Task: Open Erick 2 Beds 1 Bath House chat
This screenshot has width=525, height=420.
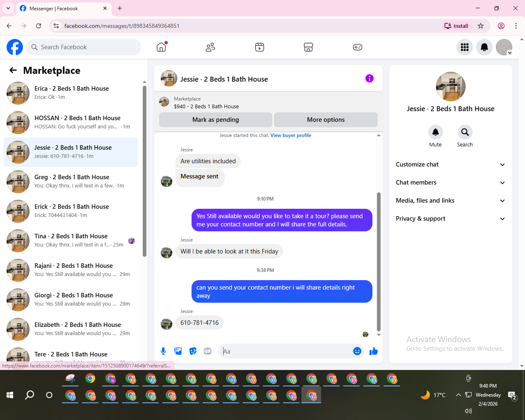Action: click(71, 211)
